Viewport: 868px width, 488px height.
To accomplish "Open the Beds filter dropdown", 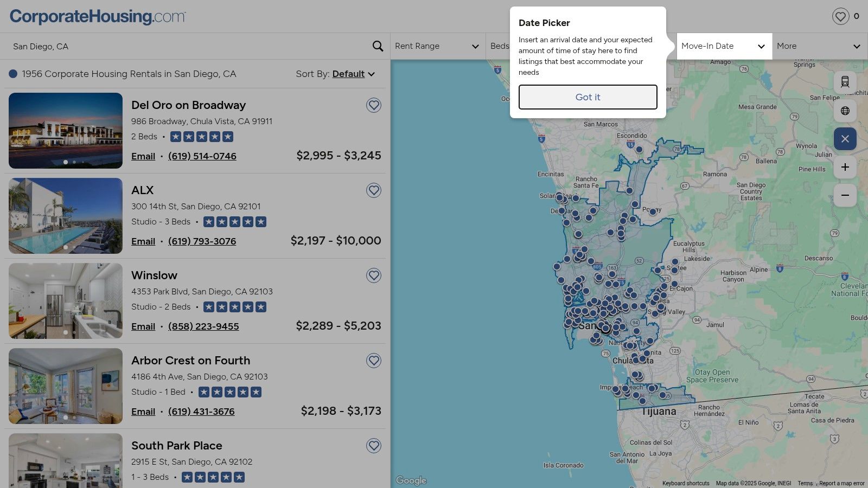I will pos(499,46).
